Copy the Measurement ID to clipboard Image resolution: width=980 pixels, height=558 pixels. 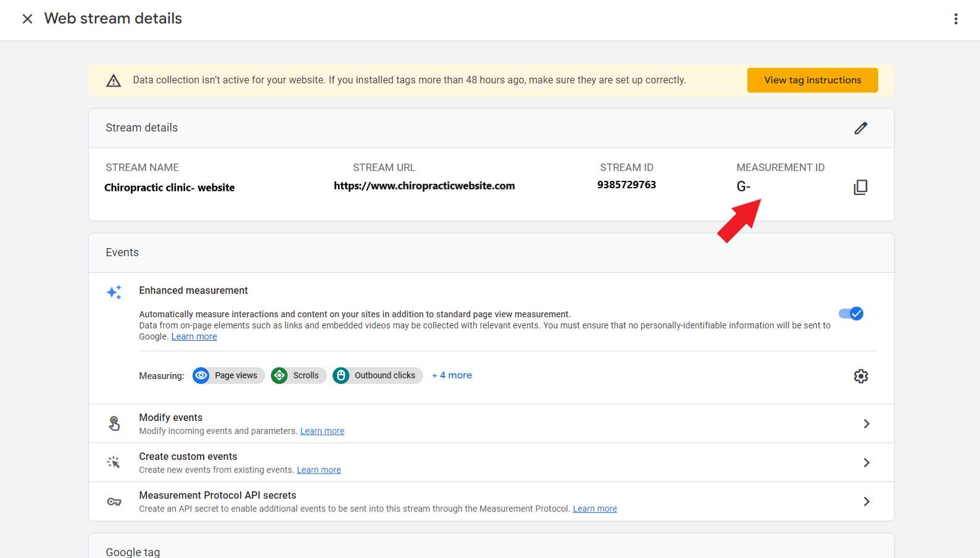pyautogui.click(x=860, y=187)
